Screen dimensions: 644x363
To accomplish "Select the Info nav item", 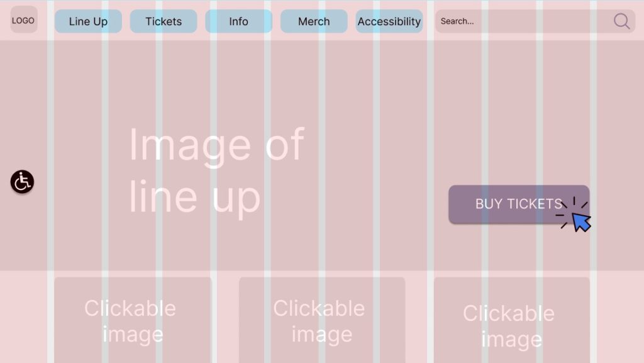I will tap(238, 21).
